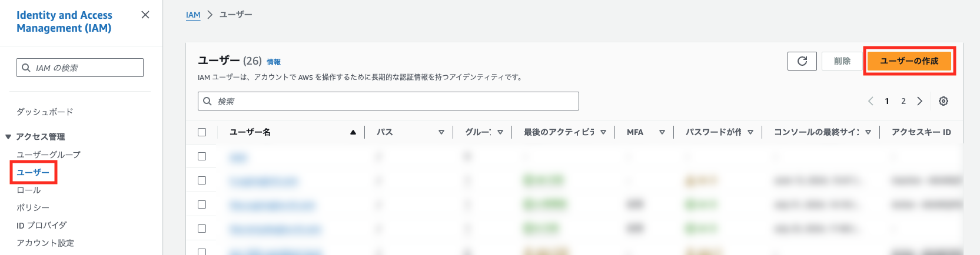Click the ユーザーの作成 button
The height and width of the screenshot is (255, 980).
[909, 61]
